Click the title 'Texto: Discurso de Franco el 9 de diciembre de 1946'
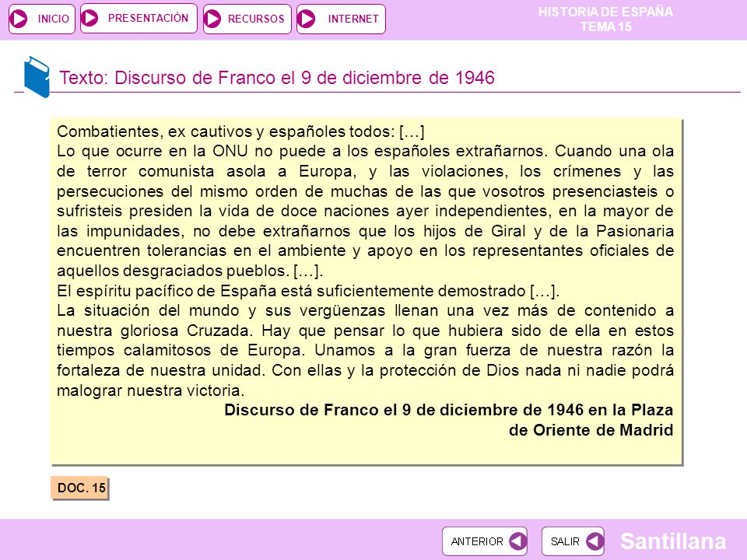Screen dimensions: 747x560 tap(277, 78)
